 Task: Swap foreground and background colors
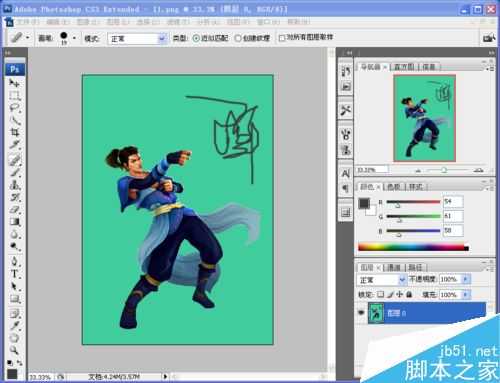pos(20,362)
